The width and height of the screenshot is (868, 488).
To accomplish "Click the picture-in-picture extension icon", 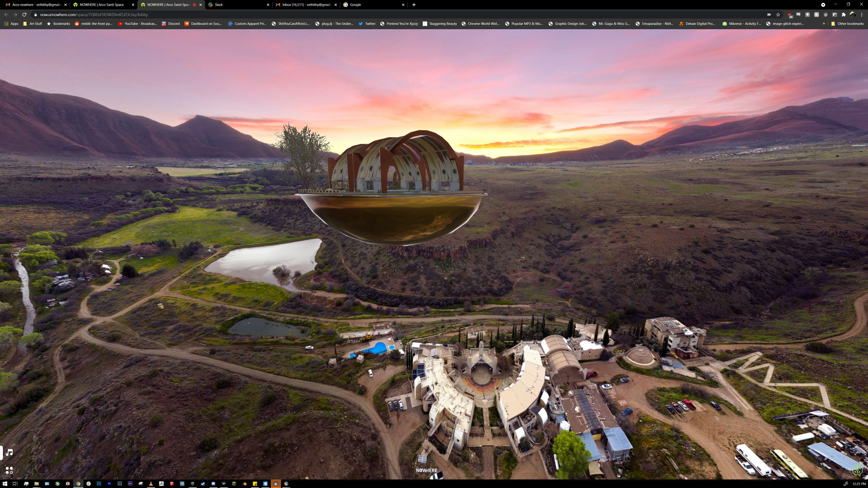I will (x=835, y=14).
